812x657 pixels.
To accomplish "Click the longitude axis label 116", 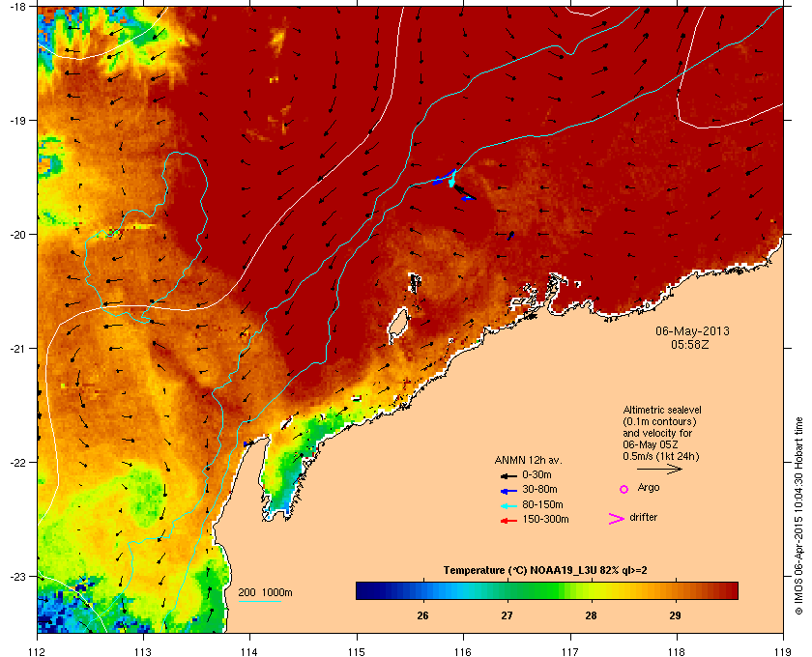I will (463, 652).
